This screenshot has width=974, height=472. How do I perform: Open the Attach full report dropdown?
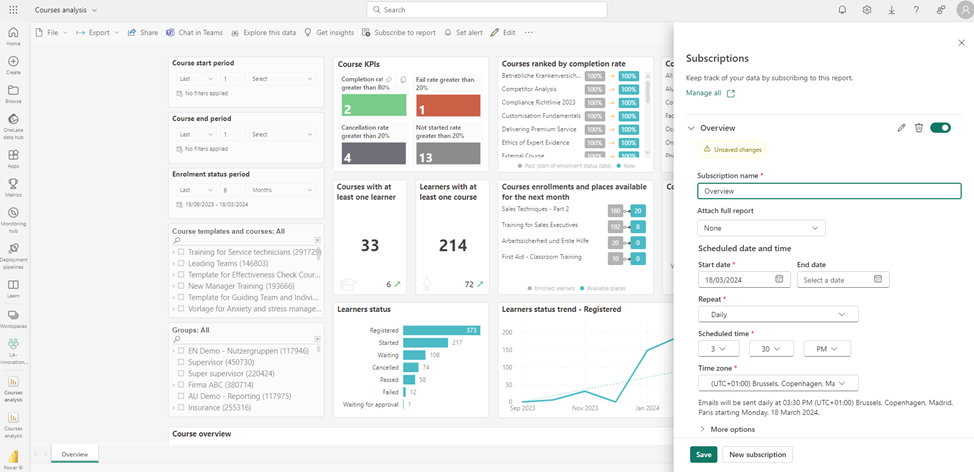tap(761, 228)
